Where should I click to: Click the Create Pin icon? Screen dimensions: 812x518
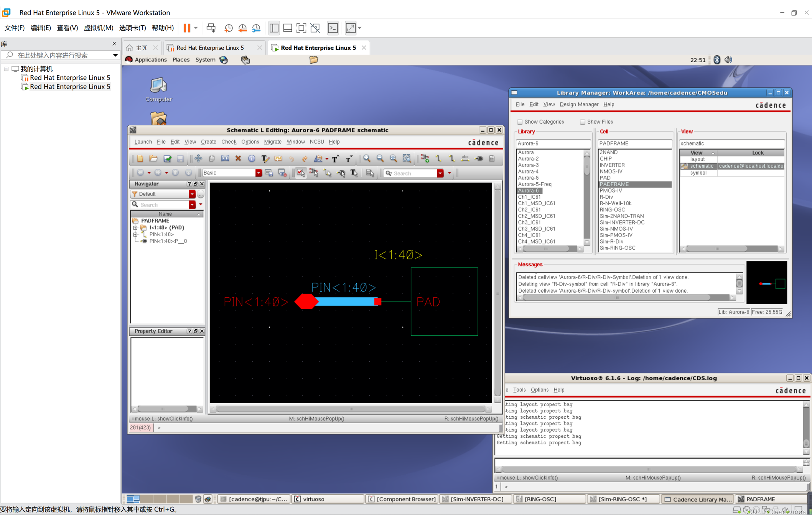[x=479, y=158]
